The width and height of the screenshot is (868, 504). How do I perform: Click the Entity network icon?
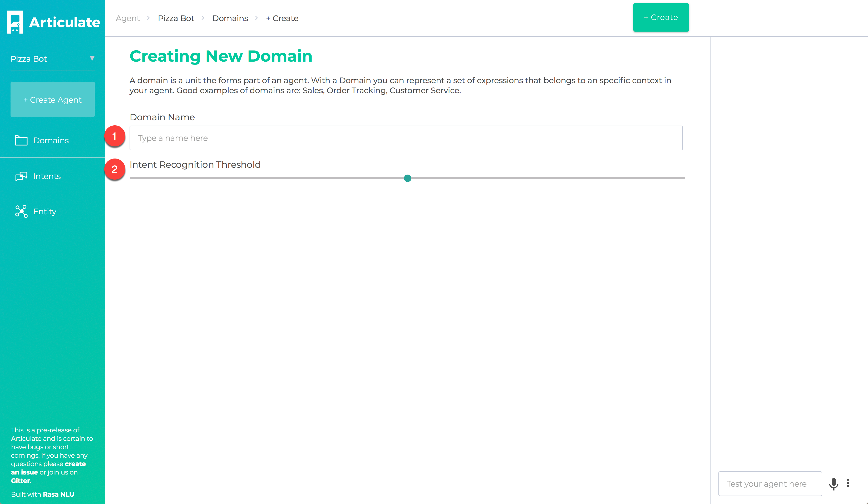[x=21, y=211]
